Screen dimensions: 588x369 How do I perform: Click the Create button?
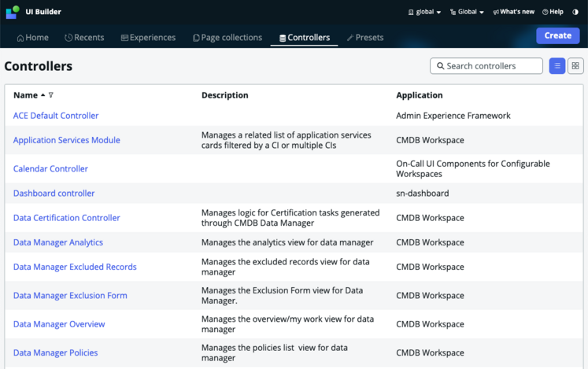click(x=557, y=35)
